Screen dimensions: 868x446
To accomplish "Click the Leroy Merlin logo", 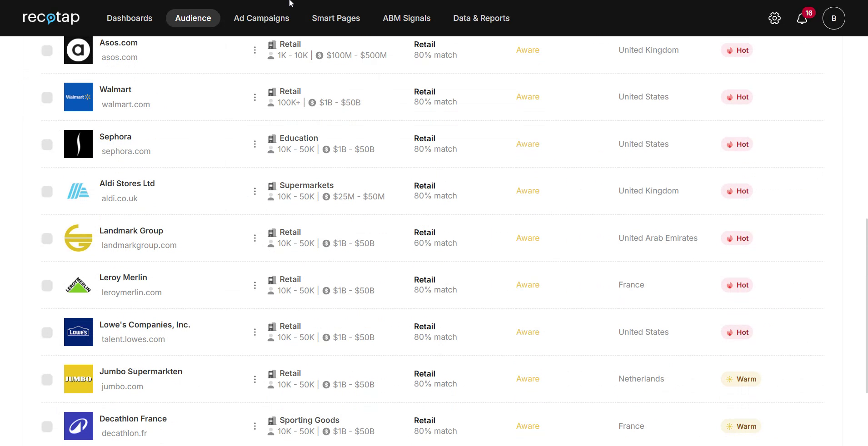I will [x=78, y=285].
